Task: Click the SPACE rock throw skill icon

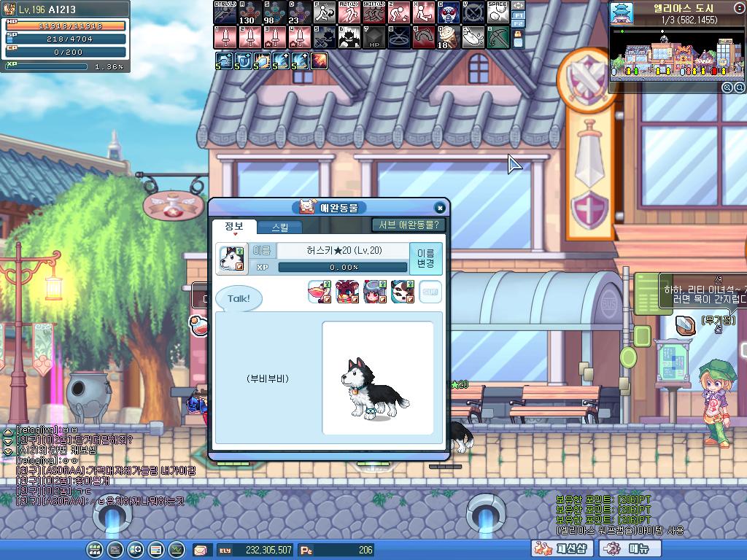Action: [x=498, y=12]
